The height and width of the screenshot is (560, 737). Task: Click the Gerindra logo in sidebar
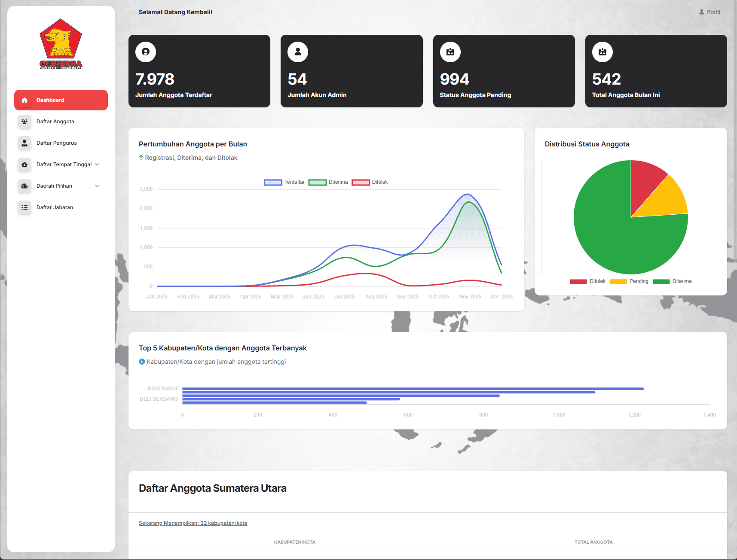tap(61, 44)
